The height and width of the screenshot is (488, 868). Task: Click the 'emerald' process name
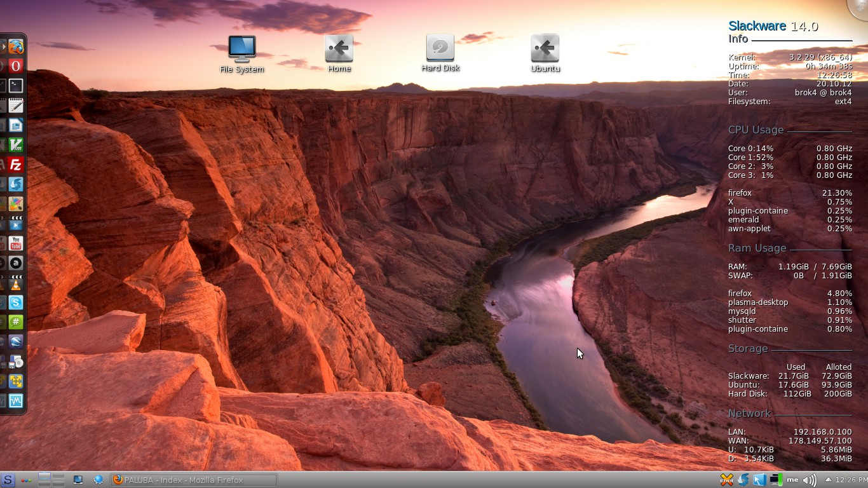point(743,220)
